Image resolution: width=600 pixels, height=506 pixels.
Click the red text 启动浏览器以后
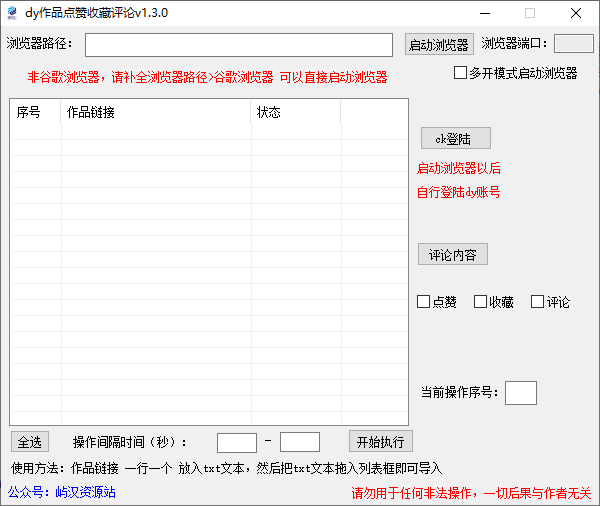coord(459,168)
